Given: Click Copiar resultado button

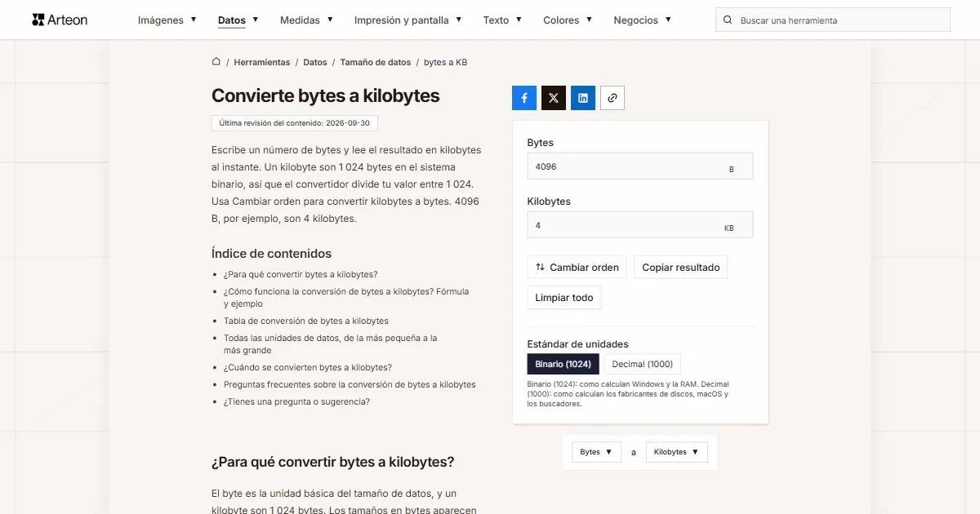Looking at the screenshot, I should [x=681, y=268].
